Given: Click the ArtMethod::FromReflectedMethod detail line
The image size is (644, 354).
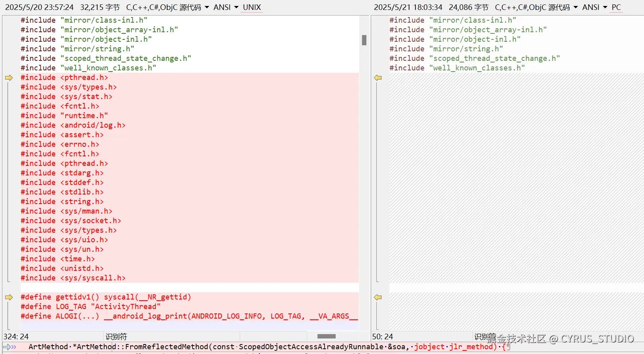Looking at the screenshot, I should click(x=269, y=347).
